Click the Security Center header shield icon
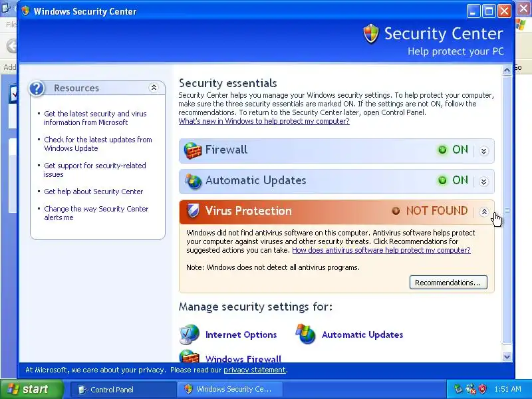This screenshot has height=399, width=532. tap(370, 33)
